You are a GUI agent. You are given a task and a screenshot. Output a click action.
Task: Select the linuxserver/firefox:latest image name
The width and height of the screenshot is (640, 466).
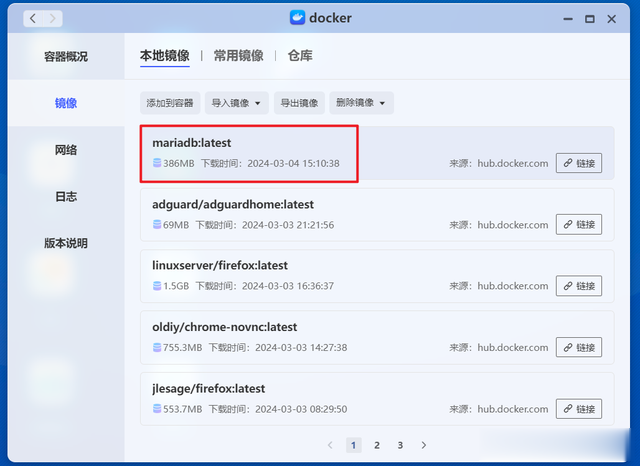220,266
